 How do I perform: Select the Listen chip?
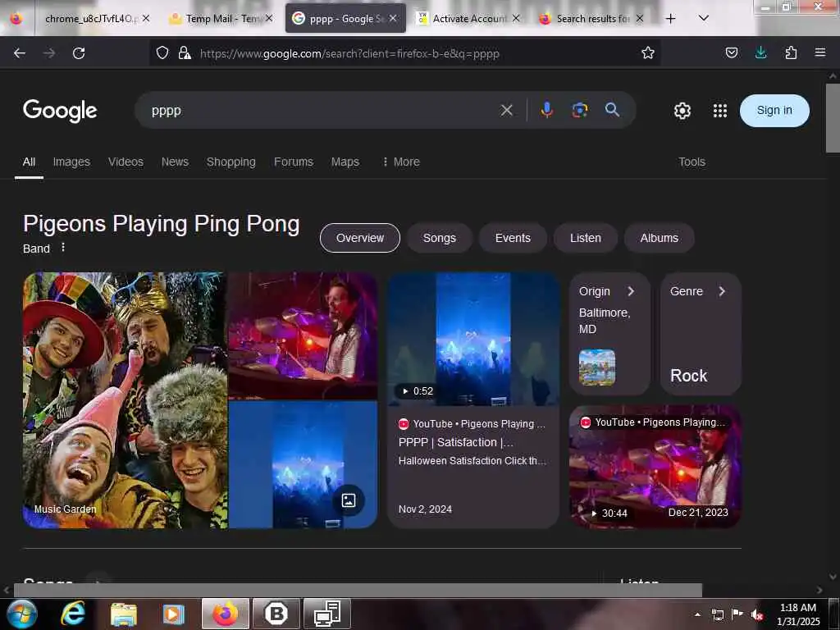[586, 238]
